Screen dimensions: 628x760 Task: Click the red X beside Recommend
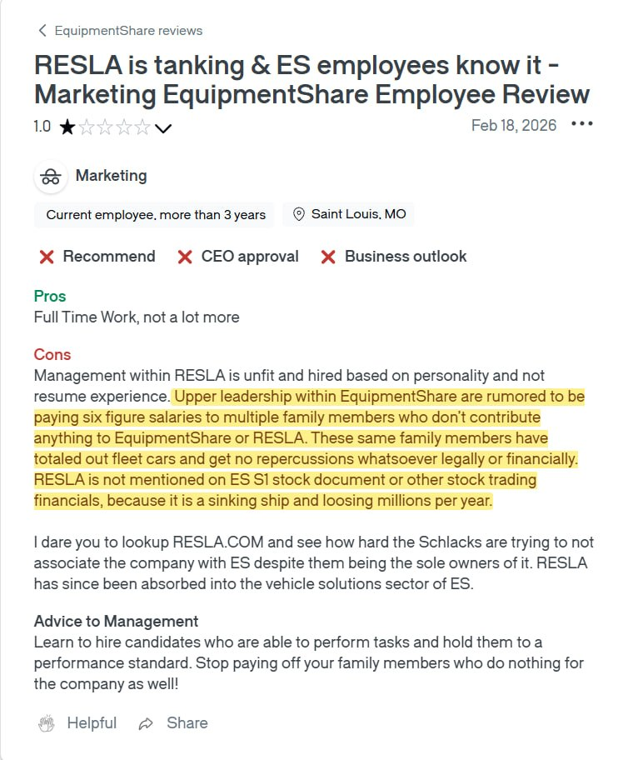[47, 257]
